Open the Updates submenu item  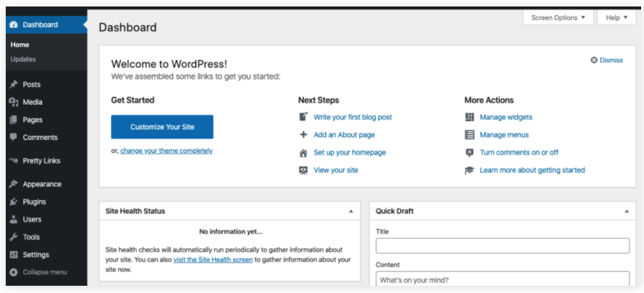click(23, 59)
